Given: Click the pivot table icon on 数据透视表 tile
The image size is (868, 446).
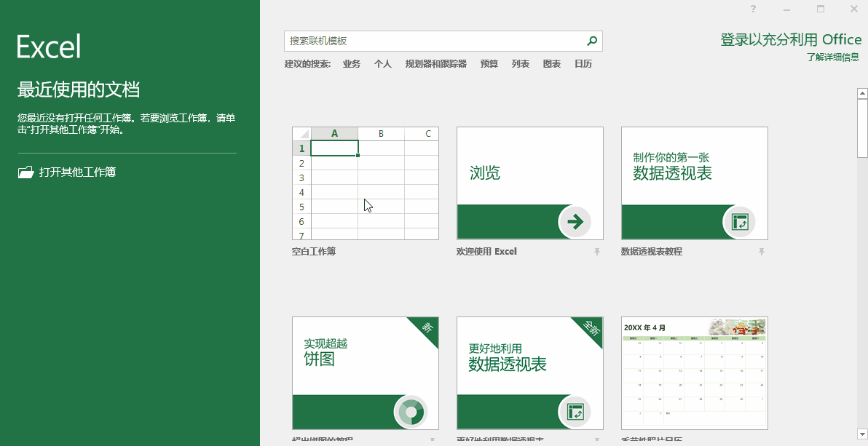Looking at the screenshot, I should [x=740, y=222].
